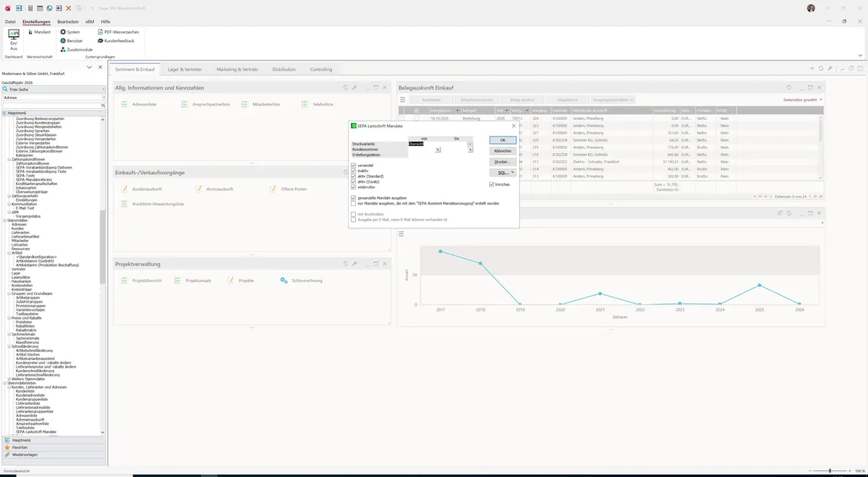Open PDF-Wasserzeichen option

(118, 32)
